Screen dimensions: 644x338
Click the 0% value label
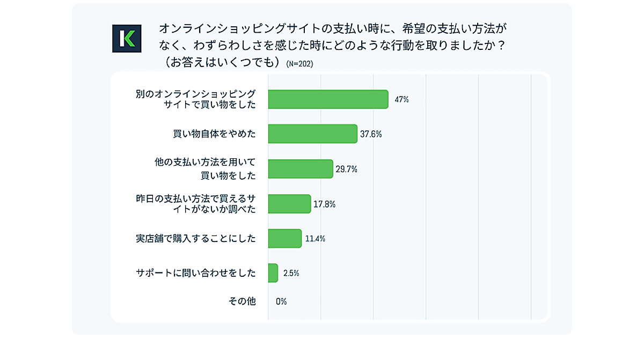tap(281, 302)
